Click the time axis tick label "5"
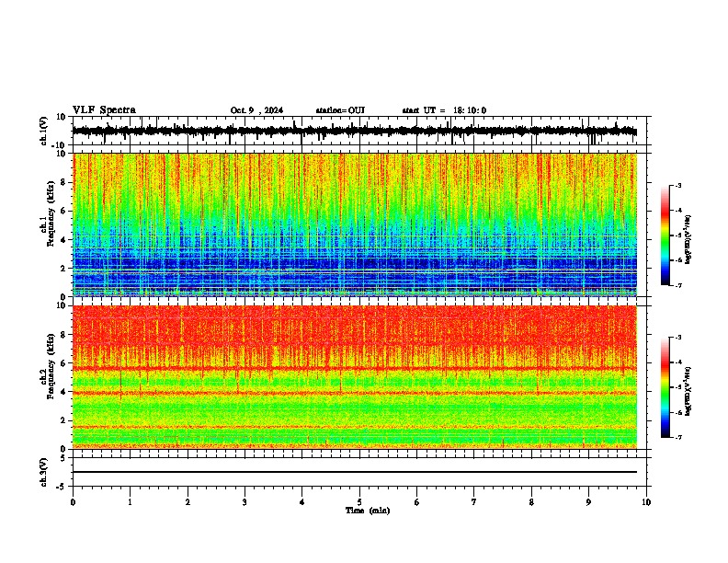The image size is (728, 563). point(359,502)
